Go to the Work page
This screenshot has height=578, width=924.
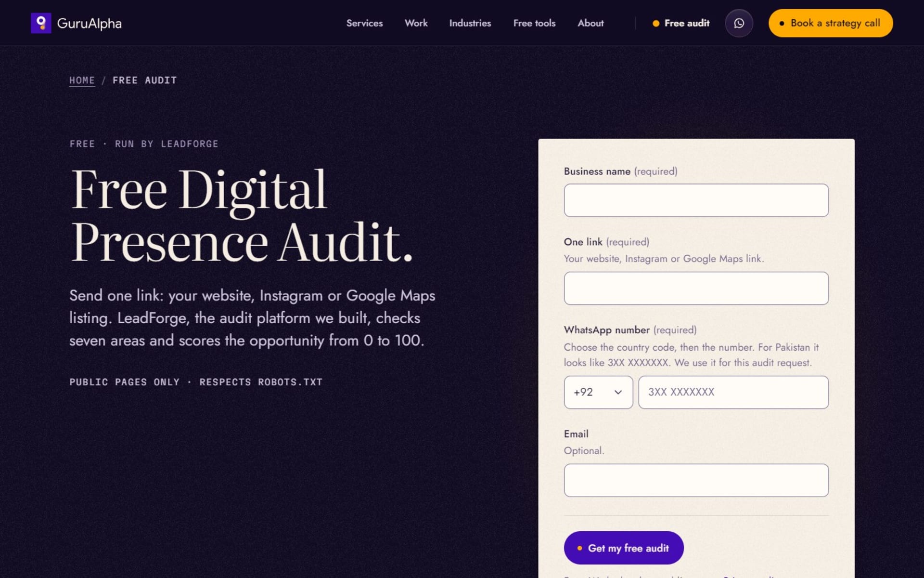416,23
